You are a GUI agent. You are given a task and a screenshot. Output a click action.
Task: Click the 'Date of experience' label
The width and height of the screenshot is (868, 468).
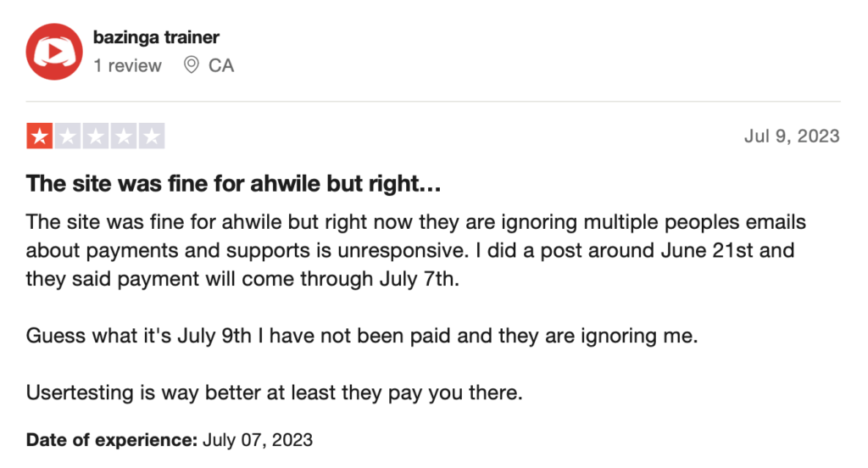tap(112, 440)
